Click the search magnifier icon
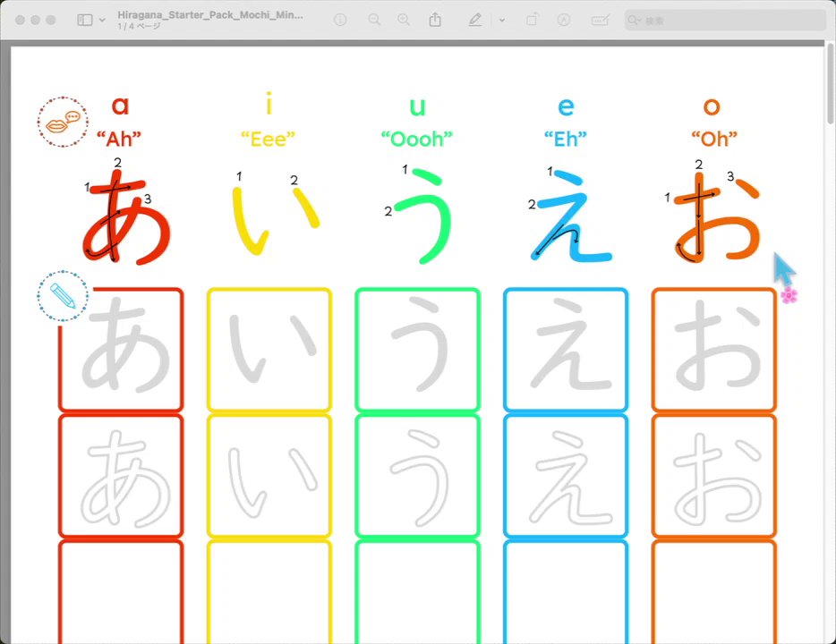This screenshot has height=644, width=836. click(x=633, y=21)
